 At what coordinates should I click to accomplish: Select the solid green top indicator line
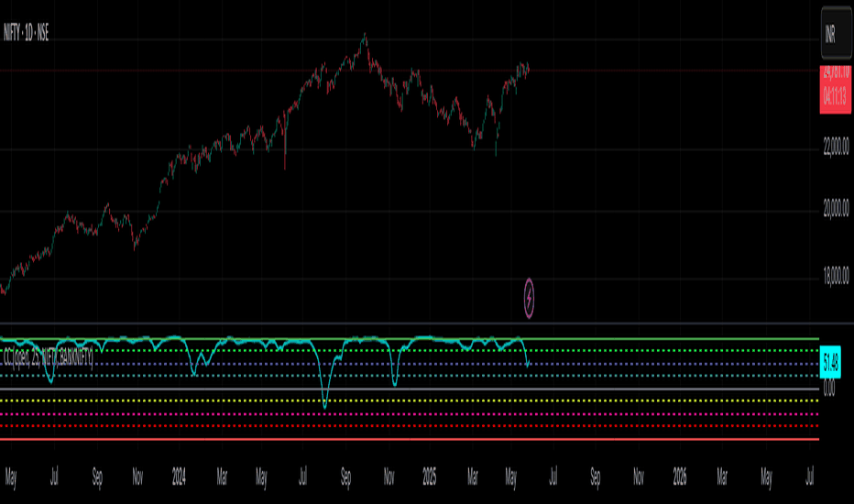pos(410,339)
